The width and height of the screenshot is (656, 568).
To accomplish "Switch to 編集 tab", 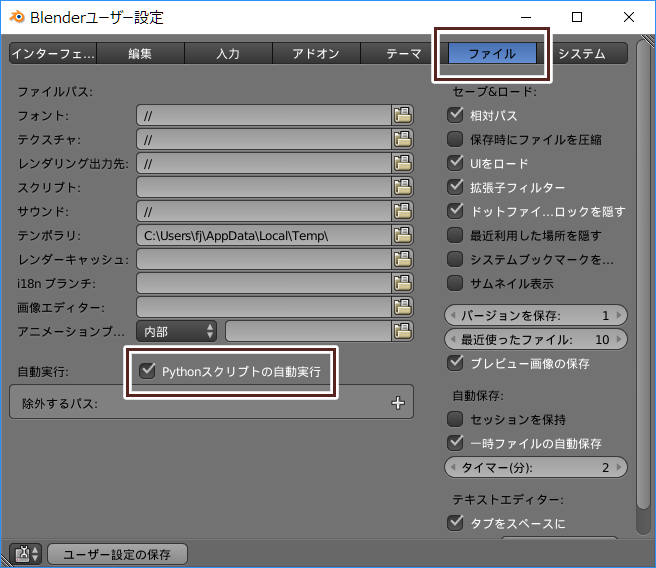I will click(141, 54).
